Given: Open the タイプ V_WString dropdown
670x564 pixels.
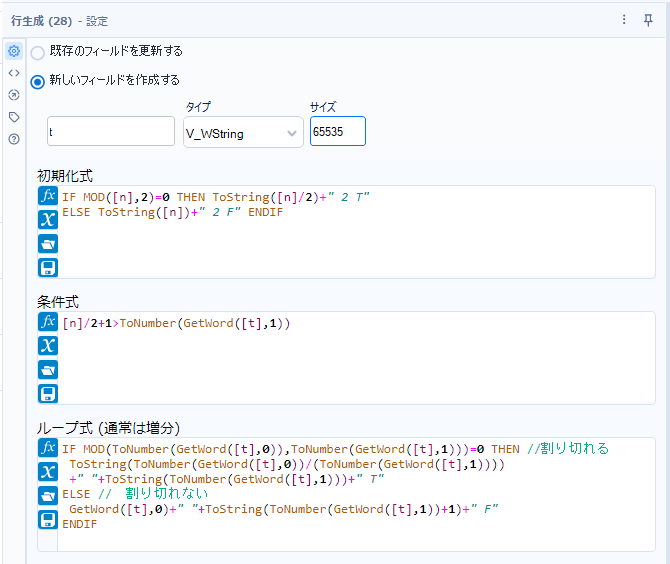Looking at the screenshot, I should (243, 133).
